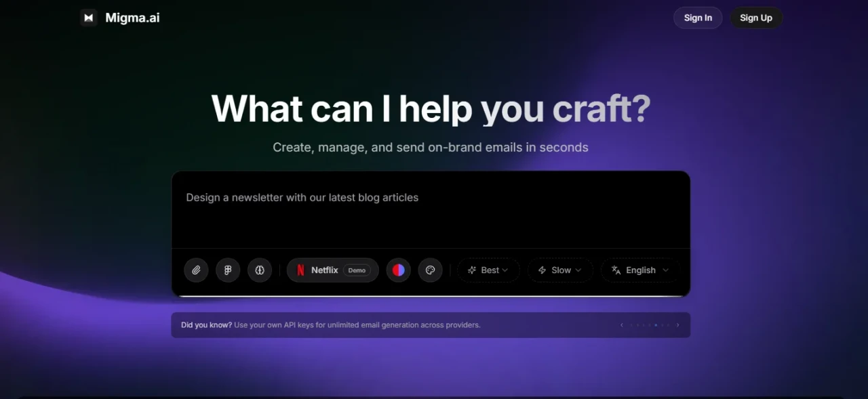The height and width of the screenshot is (399, 868).
Task: Click the brain icon button
Action: (x=259, y=270)
